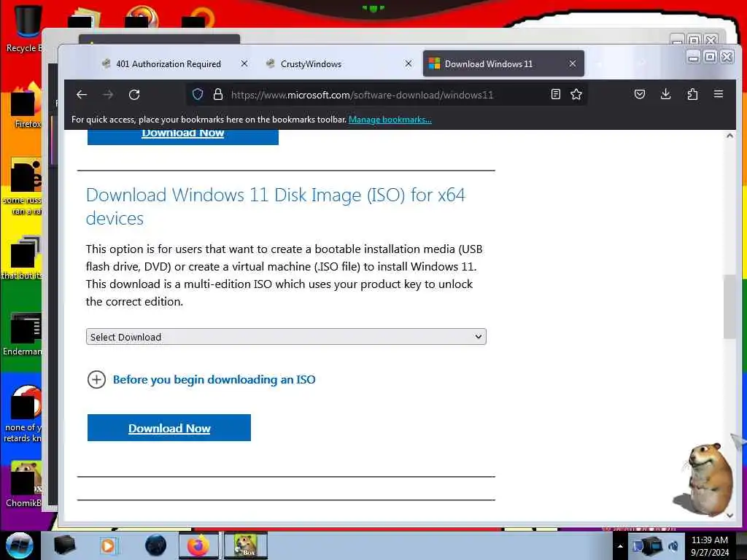The height and width of the screenshot is (560, 747).
Task: Click the partially visible top Download Now button
Action: pos(183,136)
